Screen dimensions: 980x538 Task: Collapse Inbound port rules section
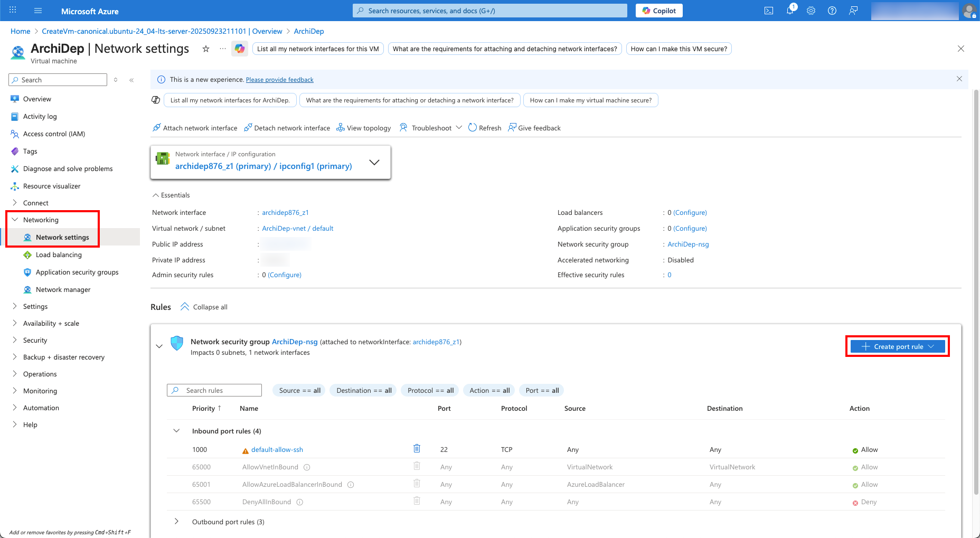(x=176, y=431)
